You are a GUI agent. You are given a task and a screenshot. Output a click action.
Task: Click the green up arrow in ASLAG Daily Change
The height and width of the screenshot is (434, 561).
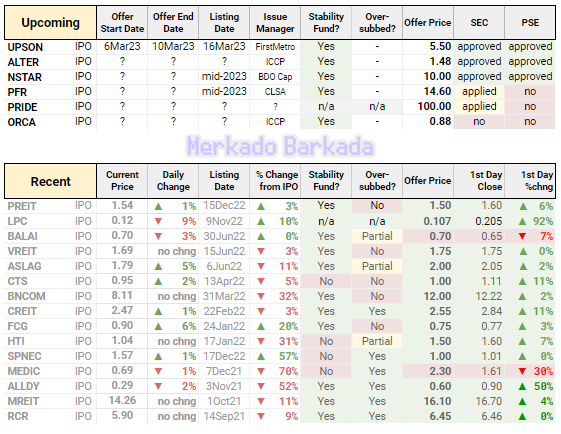coord(158,267)
